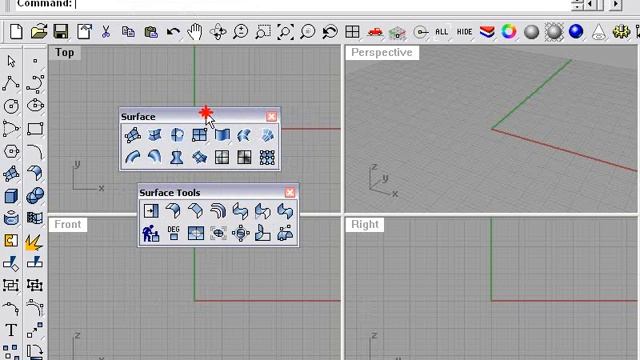Select the Polygon tool in left toolbar
The width and height of the screenshot is (640, 360).
click(11, 151)
